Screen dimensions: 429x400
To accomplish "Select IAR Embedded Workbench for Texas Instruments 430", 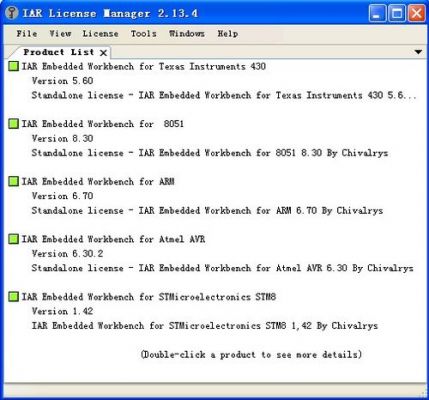I will tap(144, 66).
